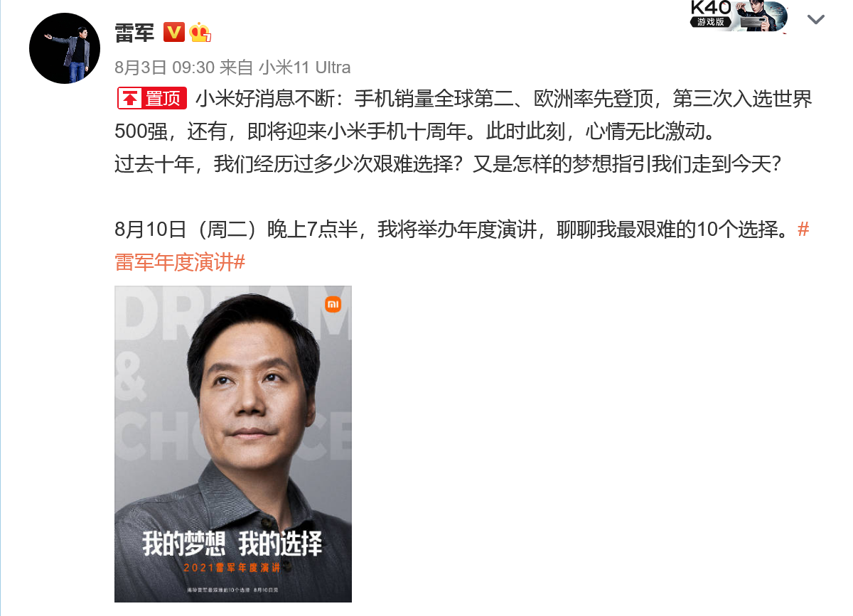Open Lei Jun's profile avatar
This screenshot has width=853, height=616.
pos(63,47)
